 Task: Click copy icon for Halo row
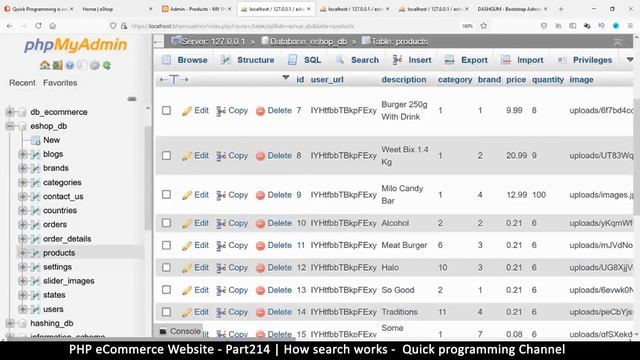pyautogui.click(x=221, y=268)
